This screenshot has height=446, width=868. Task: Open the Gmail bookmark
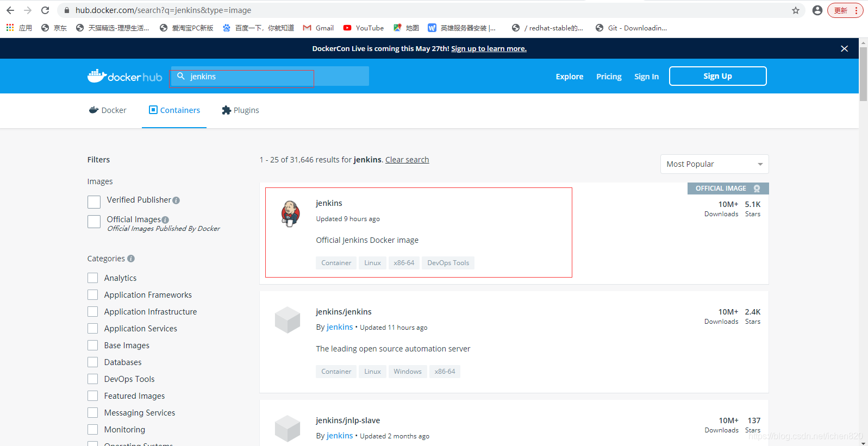pos(319,28)
